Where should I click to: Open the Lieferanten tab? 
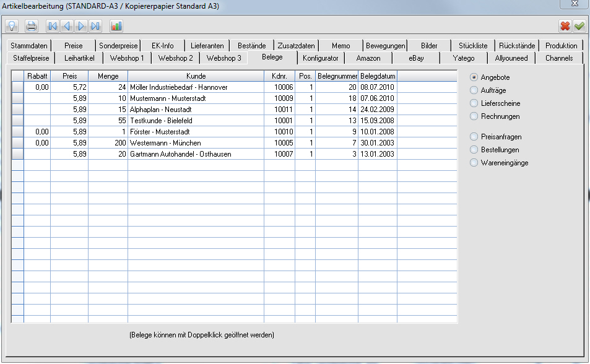[x=207, y=46]
